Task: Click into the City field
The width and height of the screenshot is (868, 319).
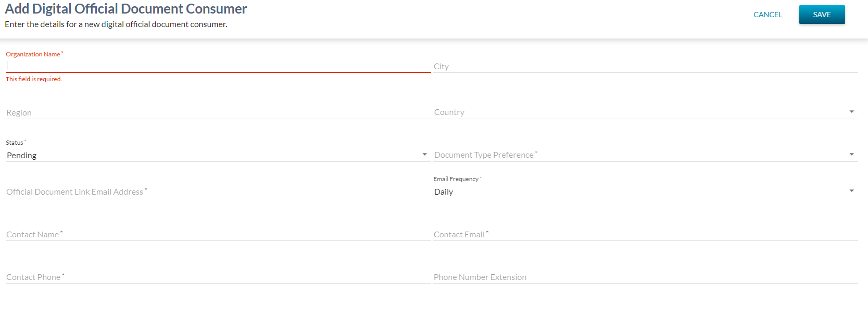Action: click(x=645, y=66)
